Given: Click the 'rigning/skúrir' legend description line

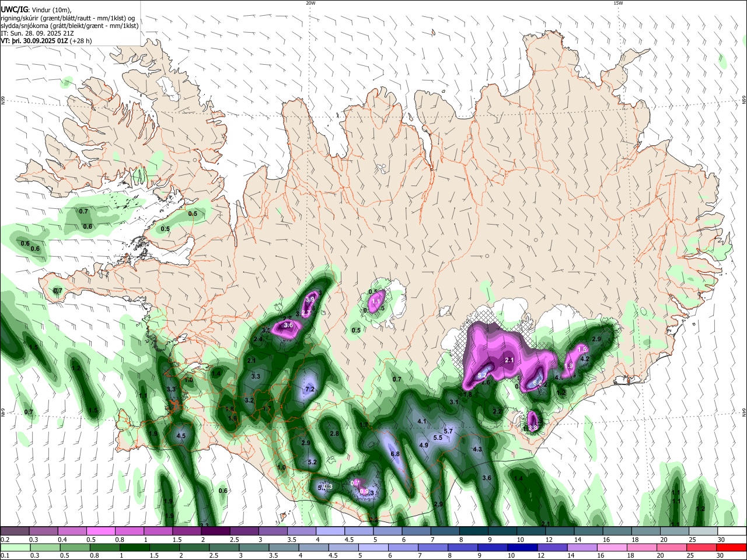Looking at the screenshot, I should click(68, 17).
